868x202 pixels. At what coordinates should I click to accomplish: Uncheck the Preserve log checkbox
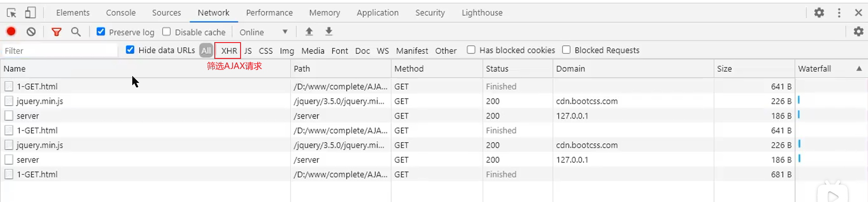(101, 32)
